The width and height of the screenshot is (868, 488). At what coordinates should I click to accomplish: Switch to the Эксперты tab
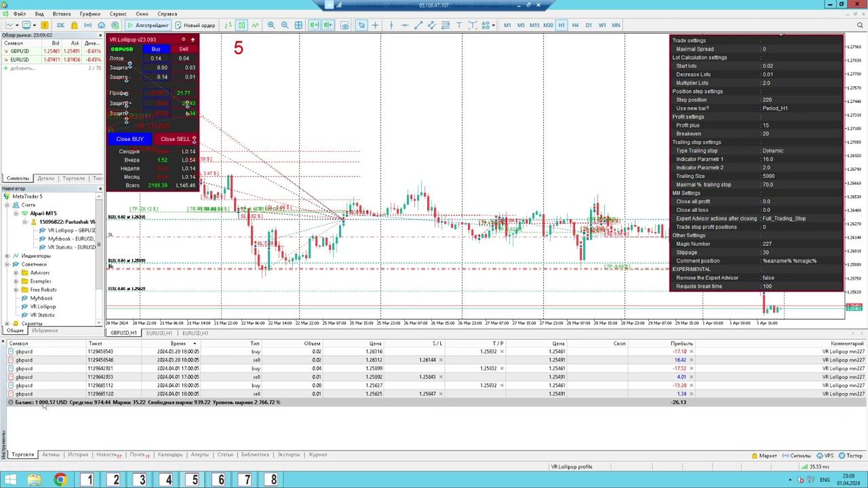coord(288,455)
